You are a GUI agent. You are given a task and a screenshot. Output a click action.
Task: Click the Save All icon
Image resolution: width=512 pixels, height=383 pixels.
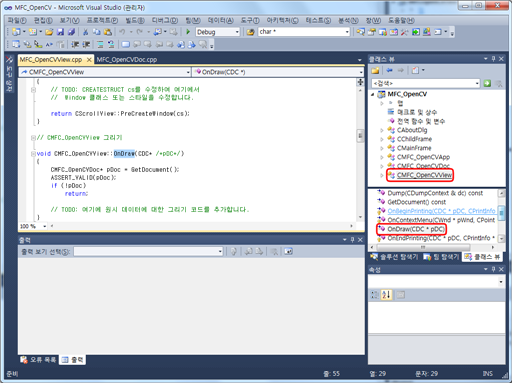click(71, 32)
